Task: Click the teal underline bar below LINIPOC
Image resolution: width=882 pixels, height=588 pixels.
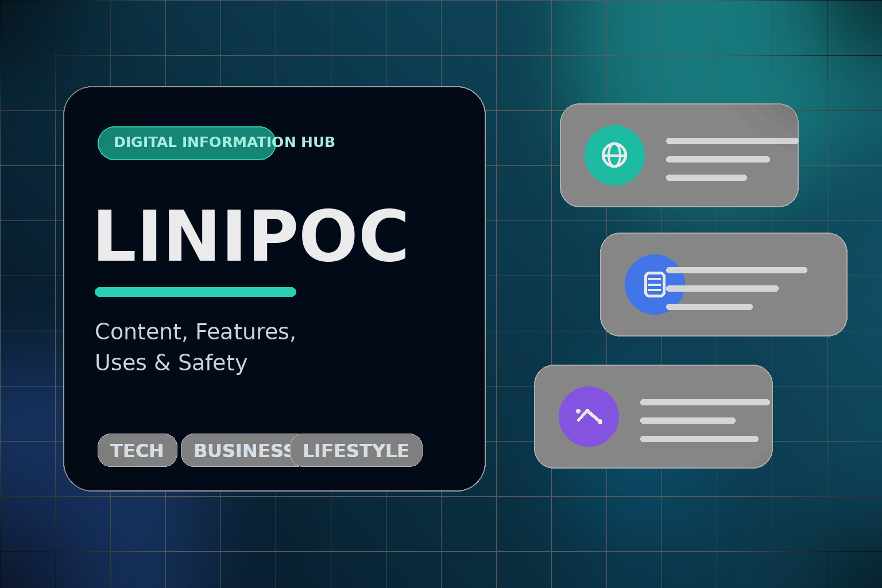Action: [195, 292]
